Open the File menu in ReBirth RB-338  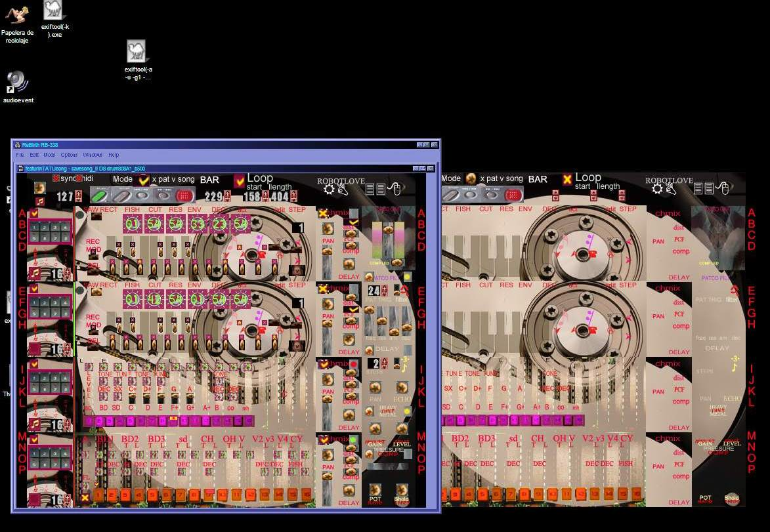coord(20,155)
